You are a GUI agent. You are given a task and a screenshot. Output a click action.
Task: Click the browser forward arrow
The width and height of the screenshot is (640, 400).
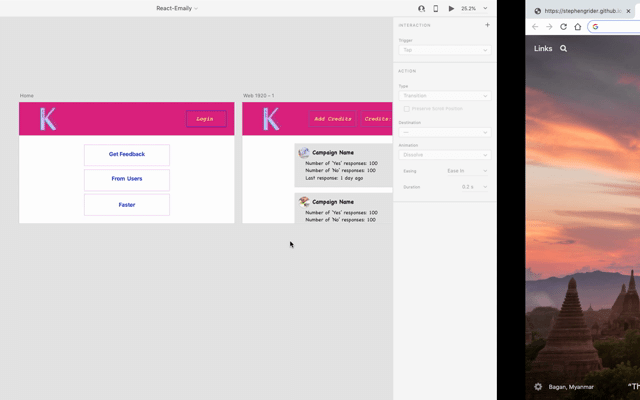click(x=549, y=27)
